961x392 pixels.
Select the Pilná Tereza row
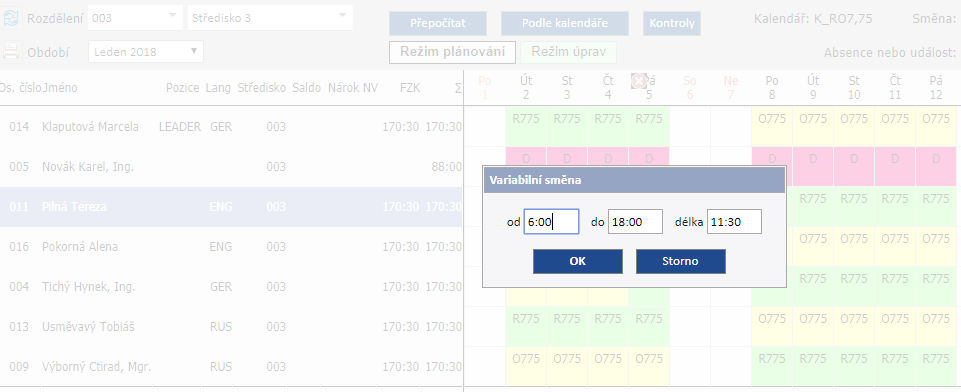click(x=231, y=207)
